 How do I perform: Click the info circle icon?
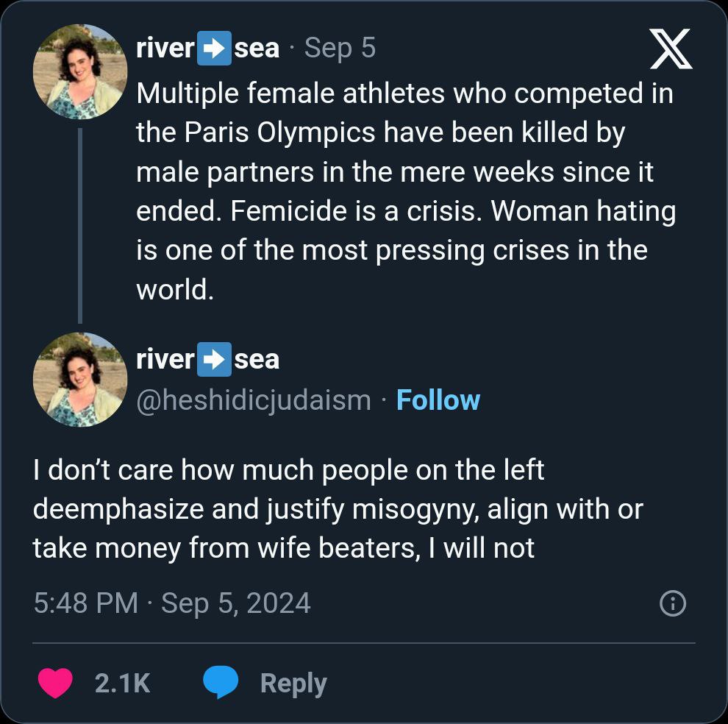pos(673,604)
